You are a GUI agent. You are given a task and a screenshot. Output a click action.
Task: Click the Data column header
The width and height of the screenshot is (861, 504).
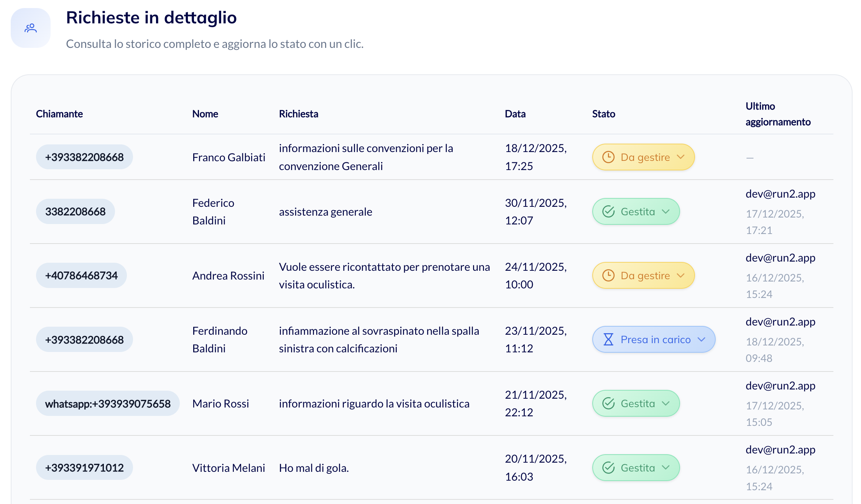click(515, 113)
